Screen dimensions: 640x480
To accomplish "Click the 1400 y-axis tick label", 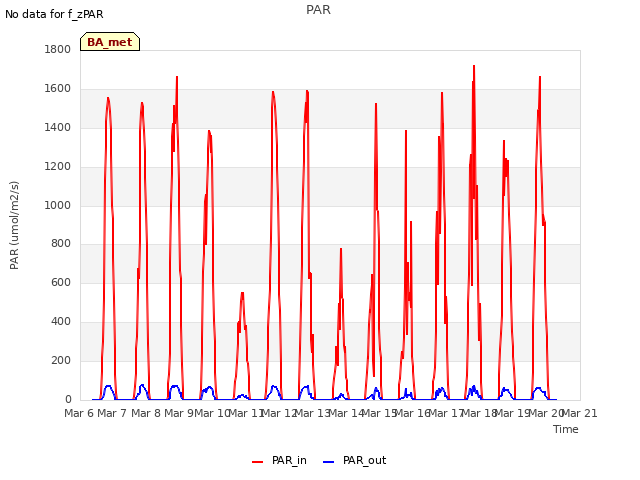I will [58, 127].
